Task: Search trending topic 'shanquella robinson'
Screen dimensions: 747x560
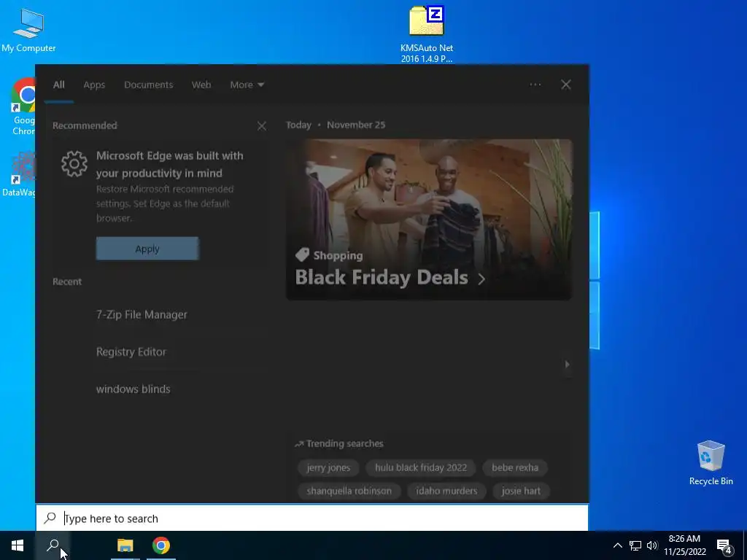Action: tap(349, 491)
